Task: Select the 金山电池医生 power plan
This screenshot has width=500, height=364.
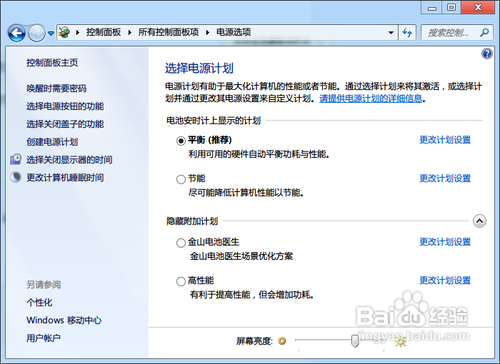Action: pos(181,243)
